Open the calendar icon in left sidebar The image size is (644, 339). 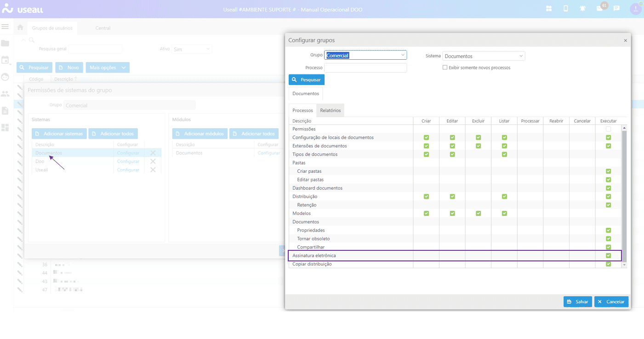click(5, 60)
